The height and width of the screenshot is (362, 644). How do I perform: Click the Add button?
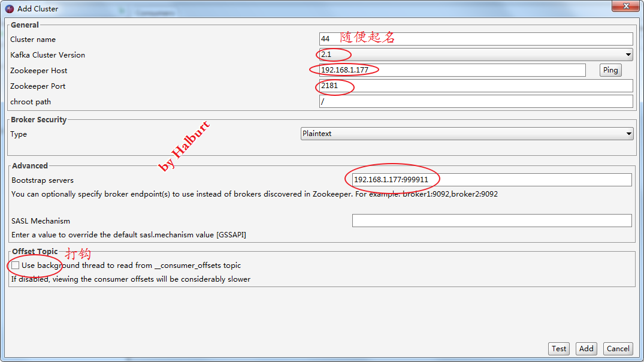[586, 349]
